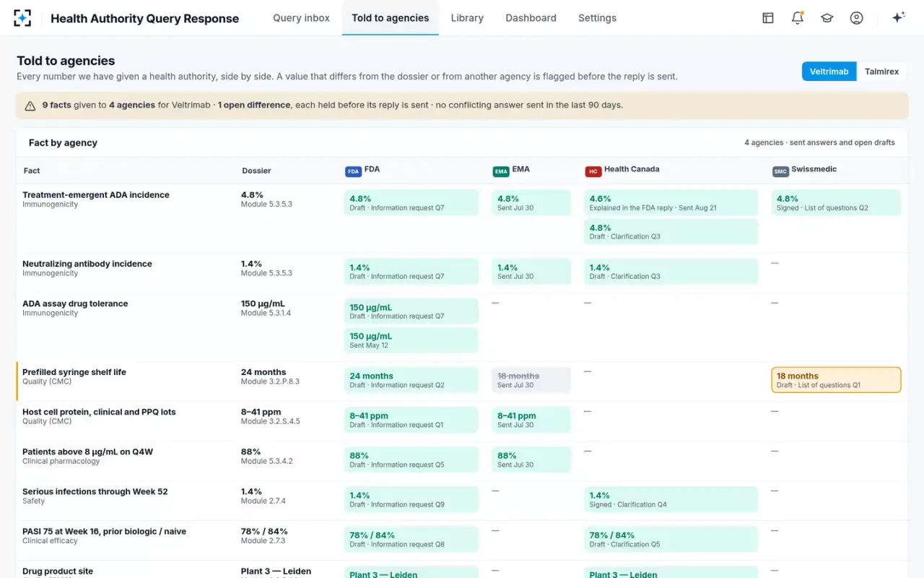Open the Library tab
Screen dimensions: 924x578
click(467, 18)
